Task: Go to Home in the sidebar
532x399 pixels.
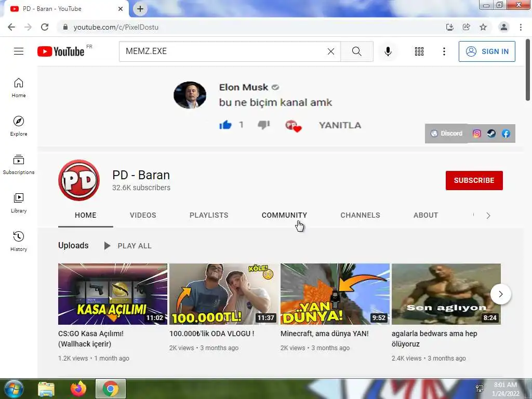Action: coord(19,88)
